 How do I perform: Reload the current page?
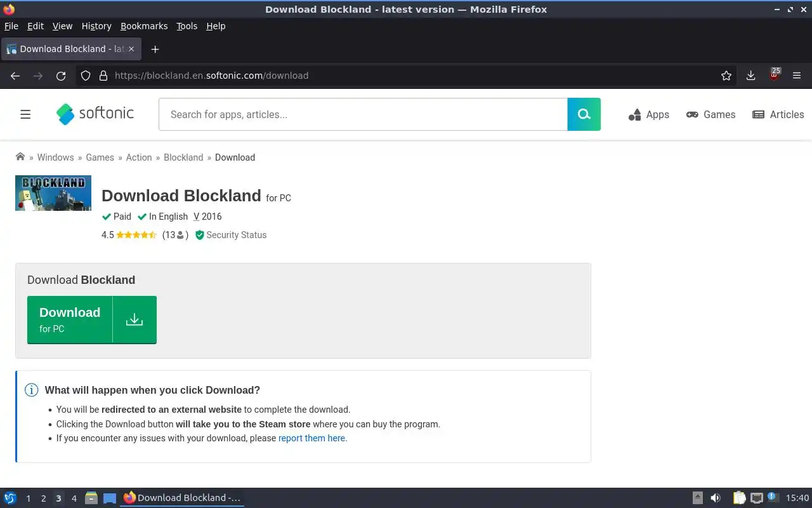coord(61,76)
